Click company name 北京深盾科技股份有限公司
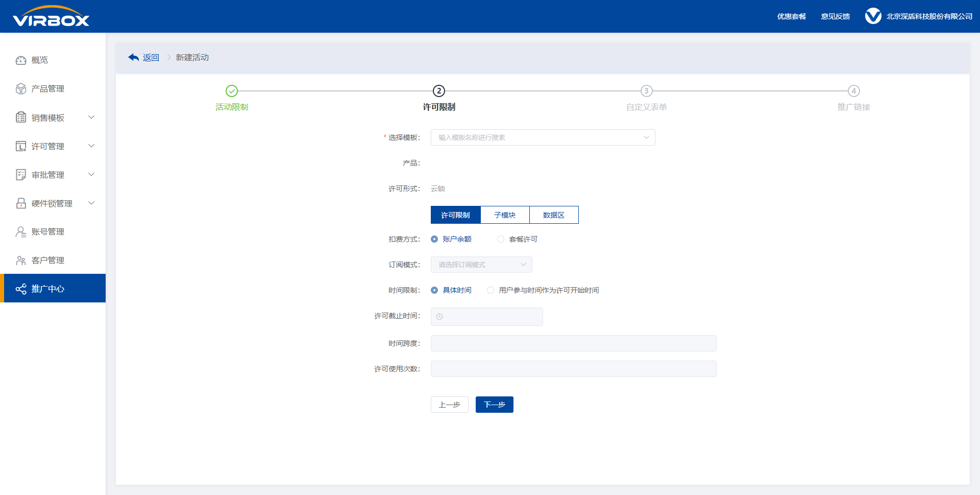980x495 pixels. pos(929,16)
